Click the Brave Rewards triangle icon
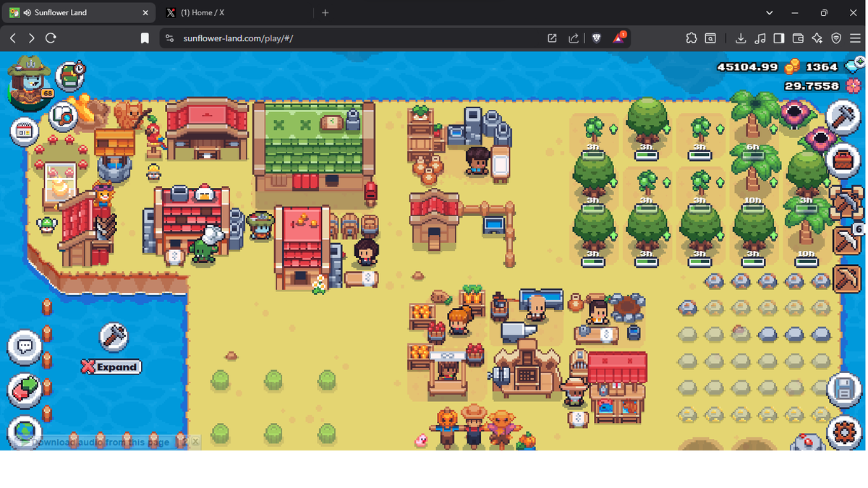The image size is (868, 488). pos(619,38)
